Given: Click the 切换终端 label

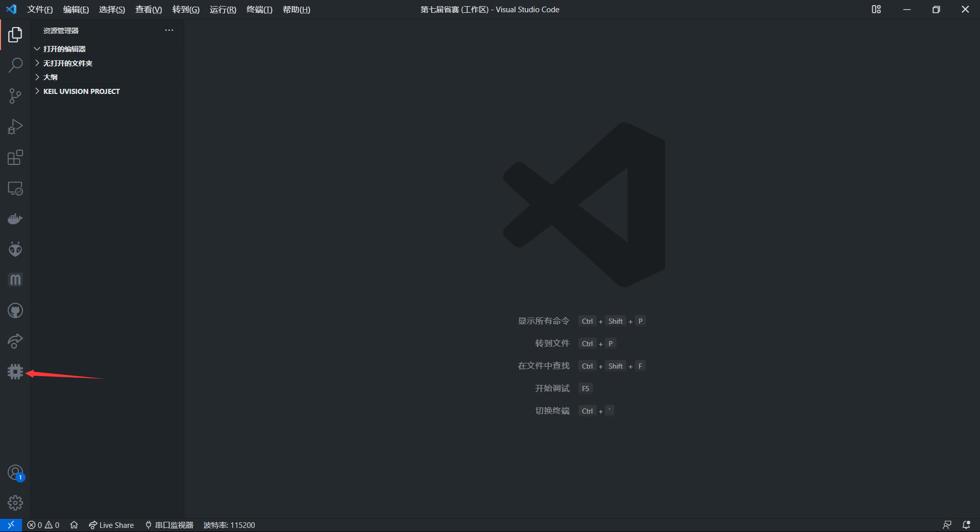Looking at the screenshot, I should pos(552,411).
